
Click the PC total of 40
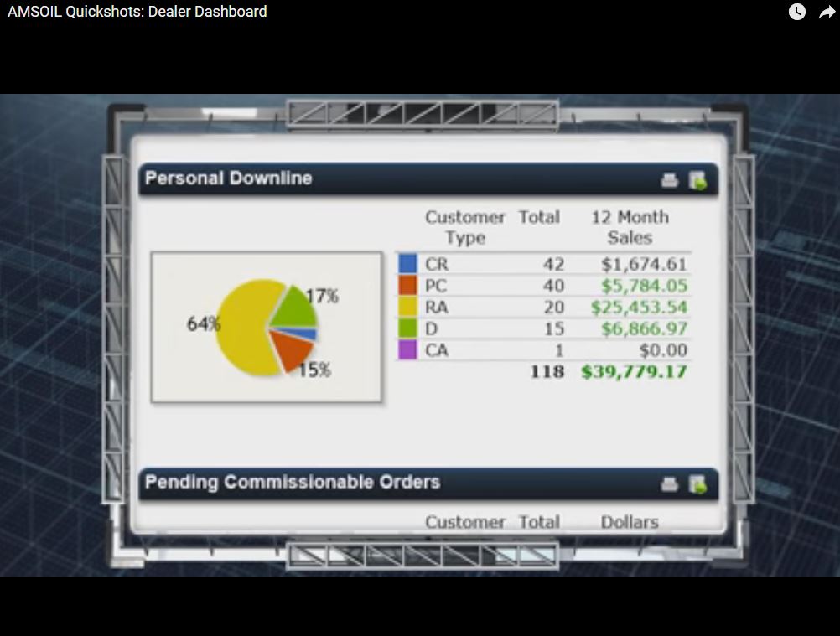click(553, 286)
